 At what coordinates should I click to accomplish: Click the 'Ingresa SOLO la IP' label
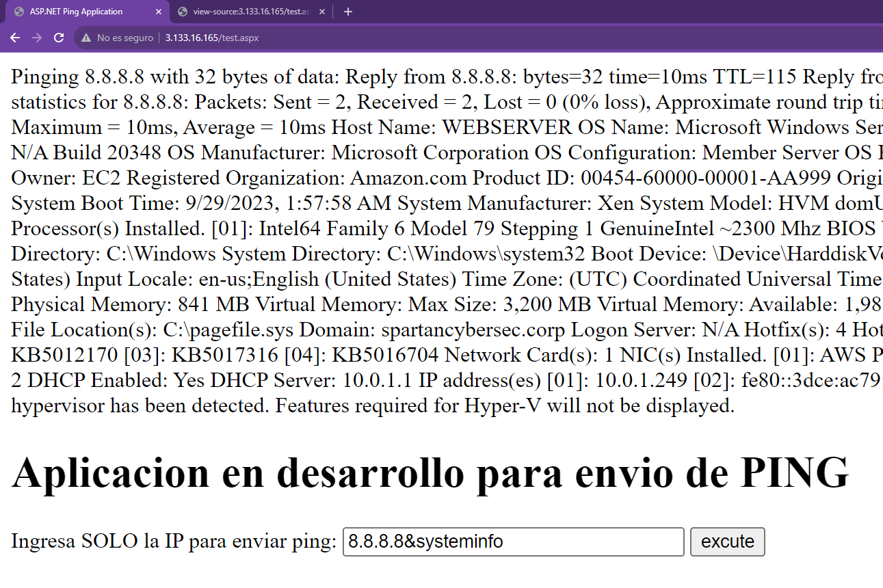click(x=174, y=542)
